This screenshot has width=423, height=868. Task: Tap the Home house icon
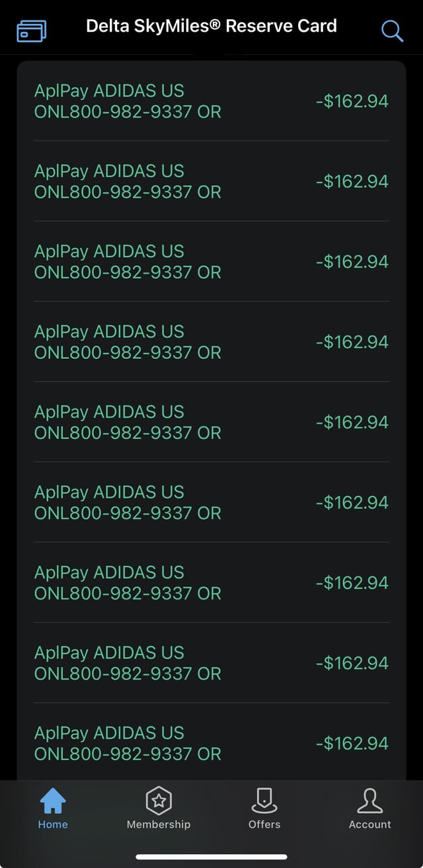(x=53, y=801)
